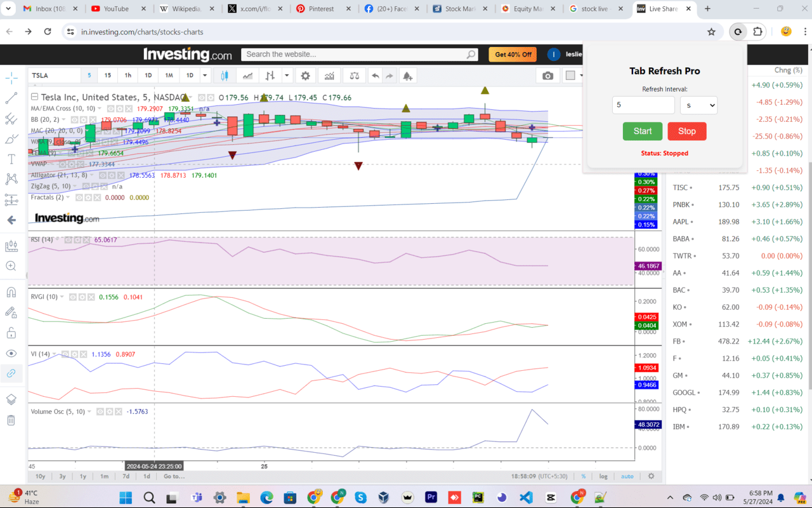
Task: Click the add alert bell icon
Action: click(x=407, y=76)
